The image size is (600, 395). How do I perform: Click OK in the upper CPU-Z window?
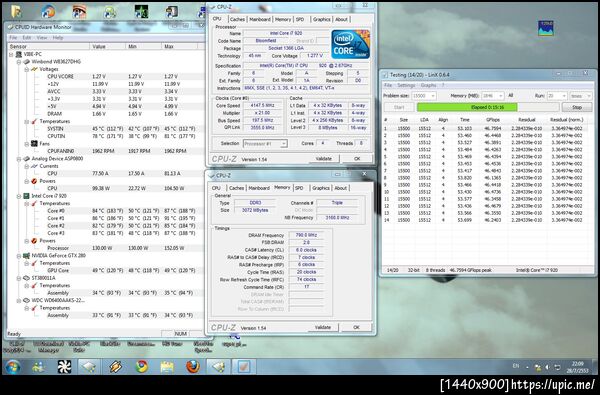click(x=357, y=158)
